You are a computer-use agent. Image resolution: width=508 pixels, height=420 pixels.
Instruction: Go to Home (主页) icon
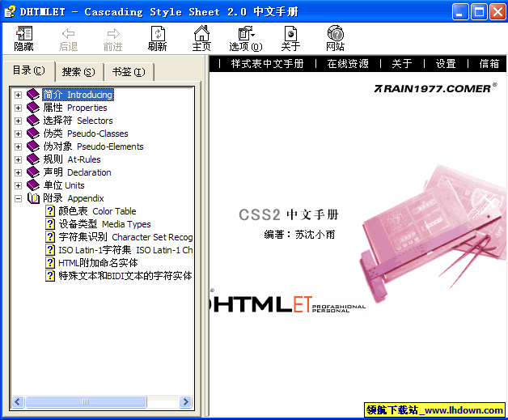(201, 33)
